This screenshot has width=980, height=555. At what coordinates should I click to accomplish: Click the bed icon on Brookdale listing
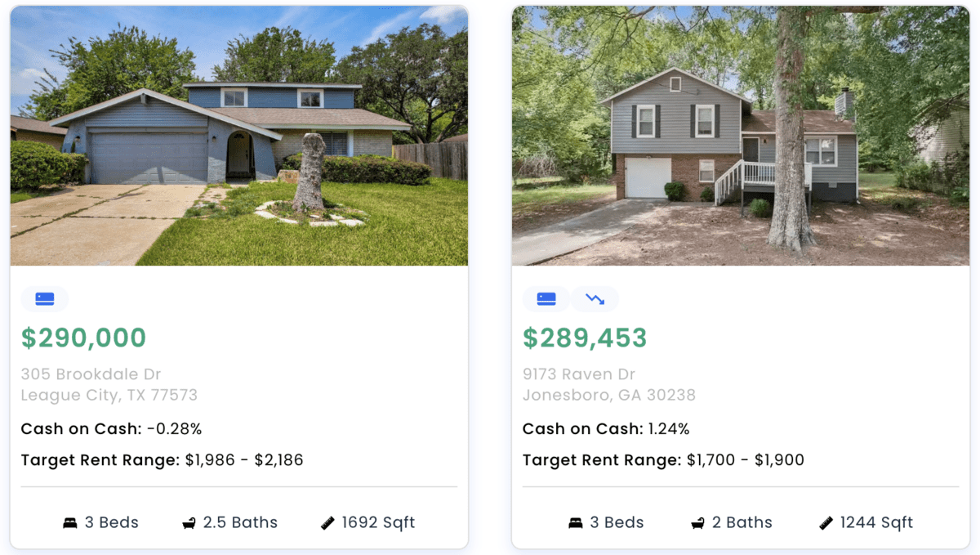point(70,523)
